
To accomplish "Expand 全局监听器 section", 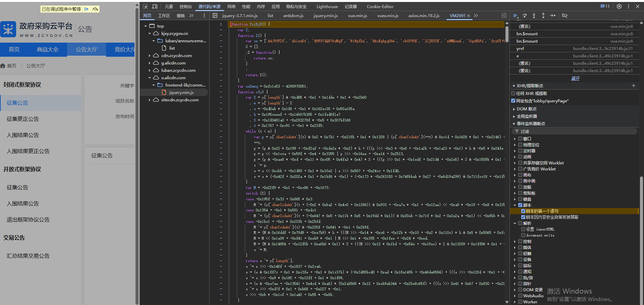I will [x=514, y=116].
